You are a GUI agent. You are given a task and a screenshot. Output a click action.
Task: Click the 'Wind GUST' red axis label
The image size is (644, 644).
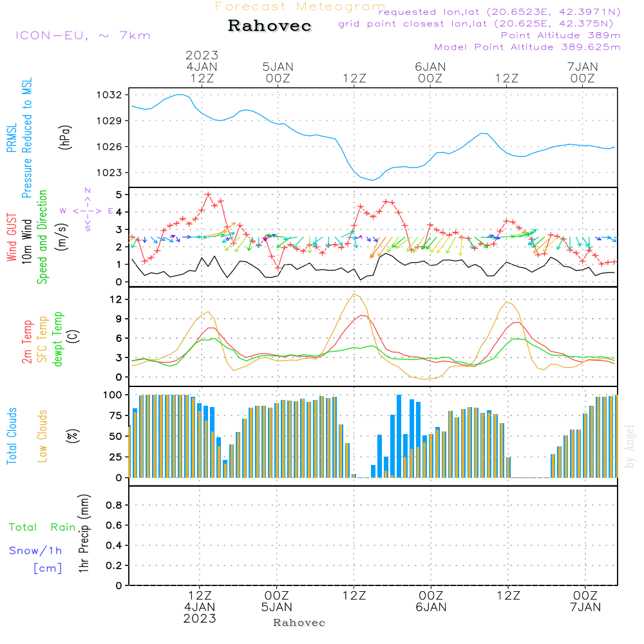(12, 237)
